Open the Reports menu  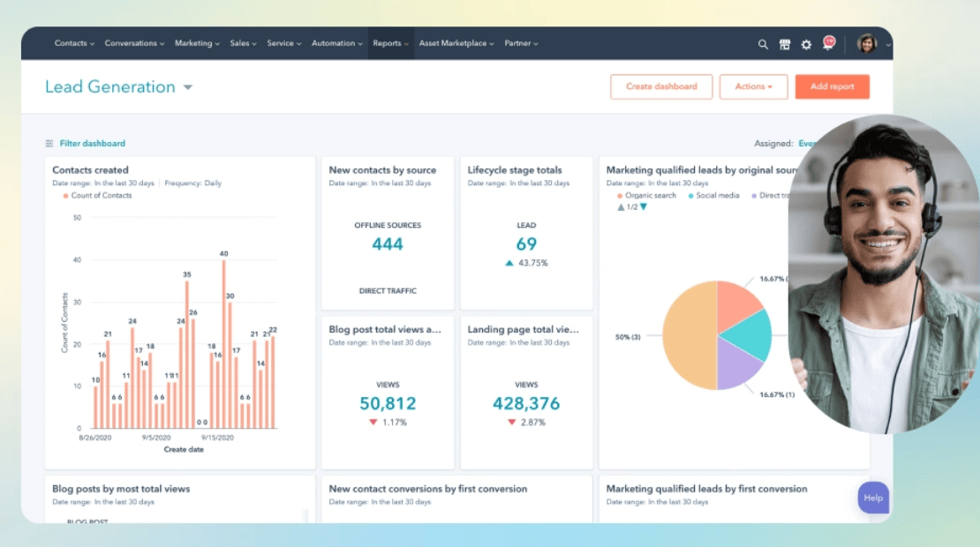[x=390, y=43]
